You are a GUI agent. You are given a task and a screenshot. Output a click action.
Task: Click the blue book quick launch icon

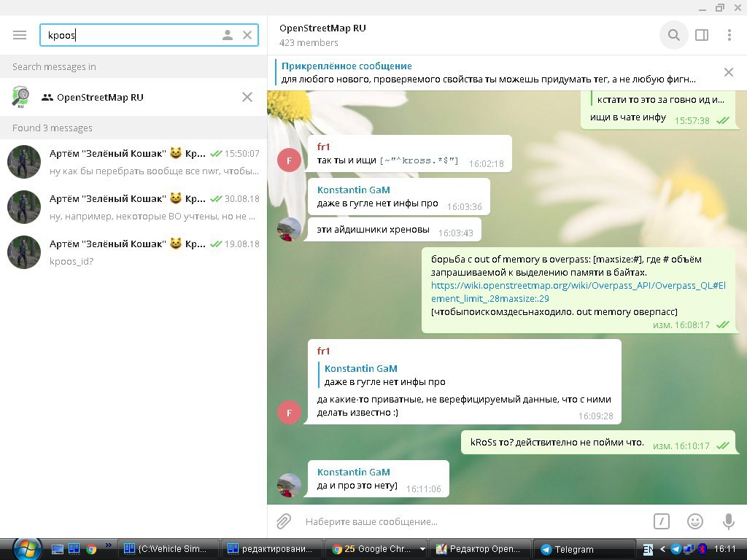click(x=74, y=549)
